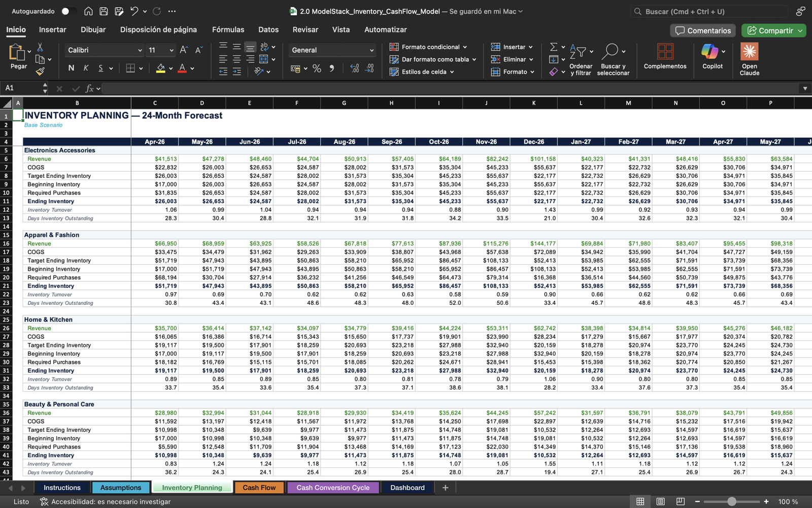The image size is (812, 508).
Task: Click the Name Box showing A1
Action: click(20, 88)
